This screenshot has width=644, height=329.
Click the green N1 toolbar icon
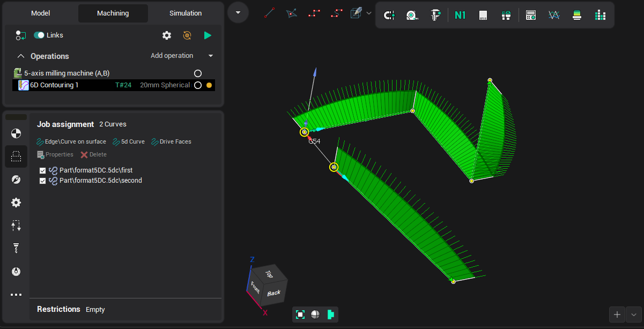click(x=460, y=15)
